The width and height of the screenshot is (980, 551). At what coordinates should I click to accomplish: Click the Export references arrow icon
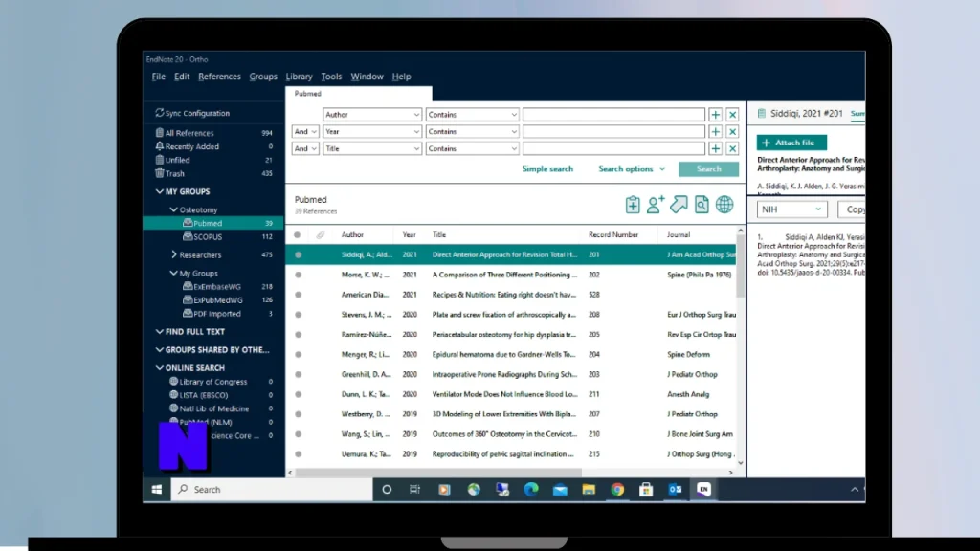(679, 205)
